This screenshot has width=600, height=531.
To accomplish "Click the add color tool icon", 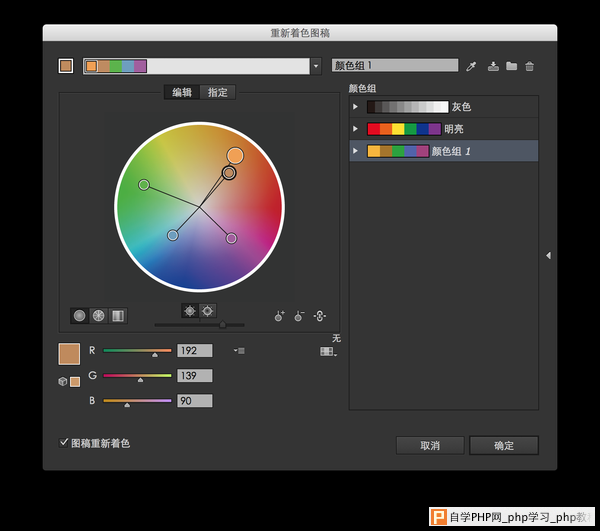I will 279,316.
